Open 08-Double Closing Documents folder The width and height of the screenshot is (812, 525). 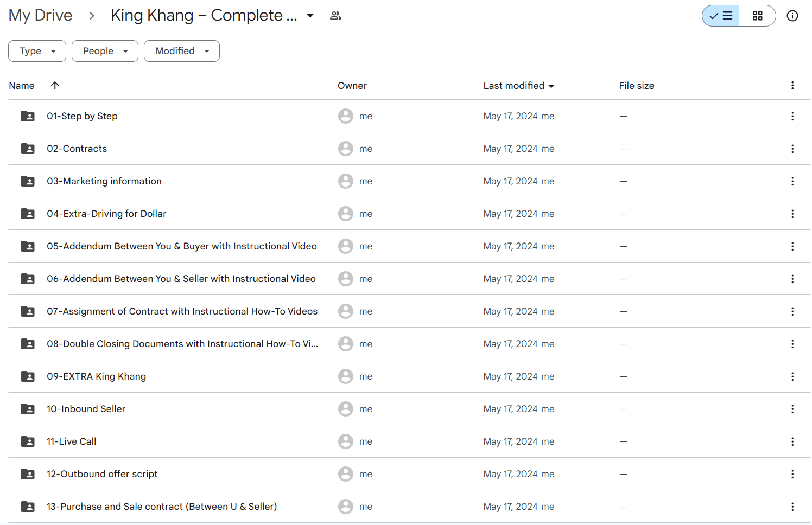click(x=182, y=344)
